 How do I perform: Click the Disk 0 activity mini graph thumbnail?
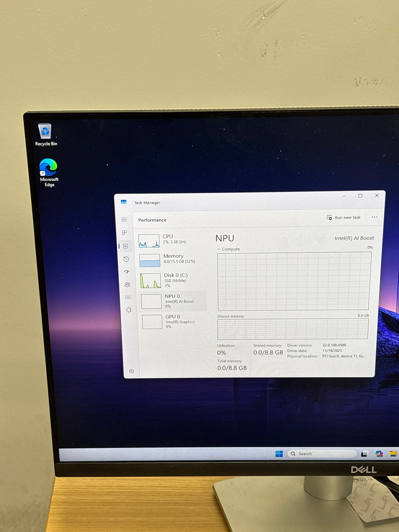point(151,281)
